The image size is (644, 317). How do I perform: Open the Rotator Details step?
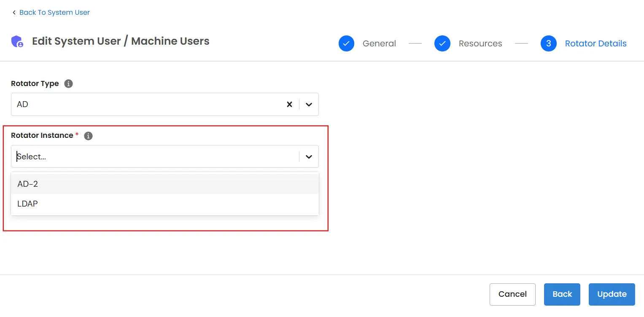[x=595, y=43]
